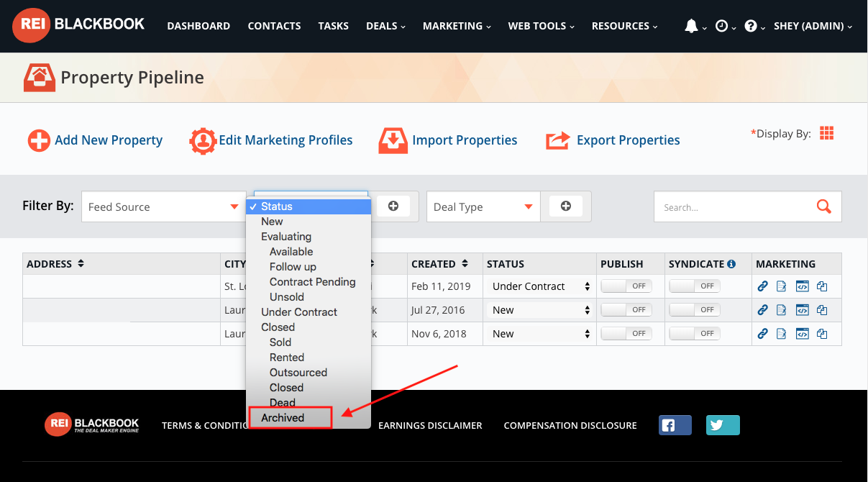Go to Tasks in the navigation bar
Viewport: 868px width, 482px height.
(x=334, y=26)
